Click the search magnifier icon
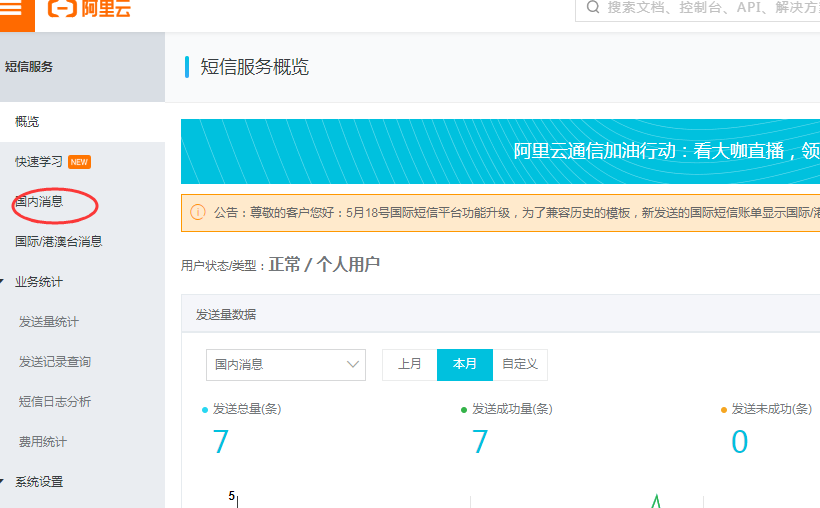 (x=593, y=7)
